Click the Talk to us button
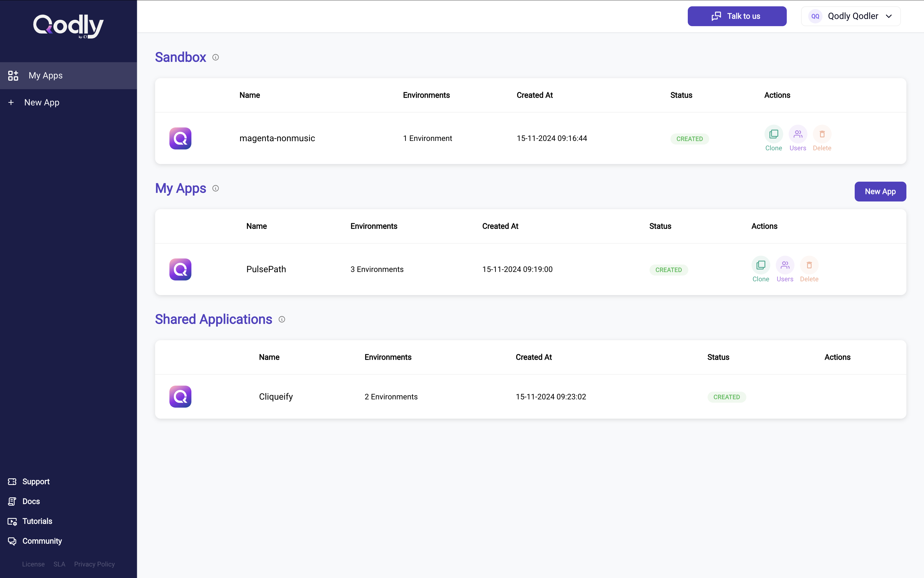 (x=737, y=16)
